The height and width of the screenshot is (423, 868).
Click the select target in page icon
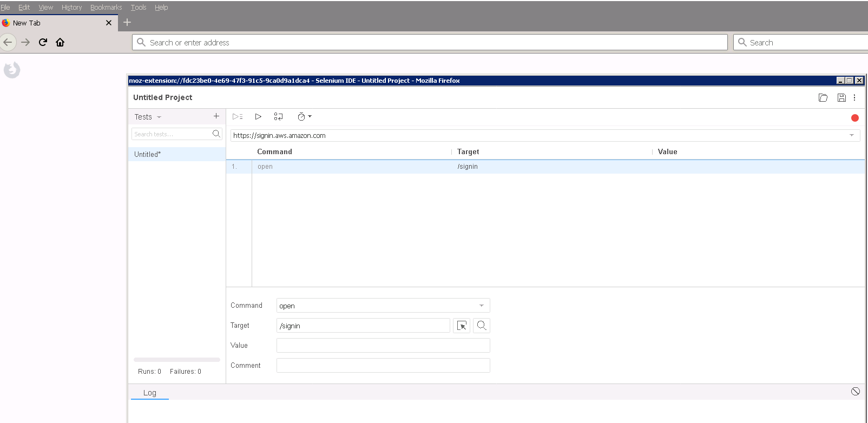tap(462, 326)
